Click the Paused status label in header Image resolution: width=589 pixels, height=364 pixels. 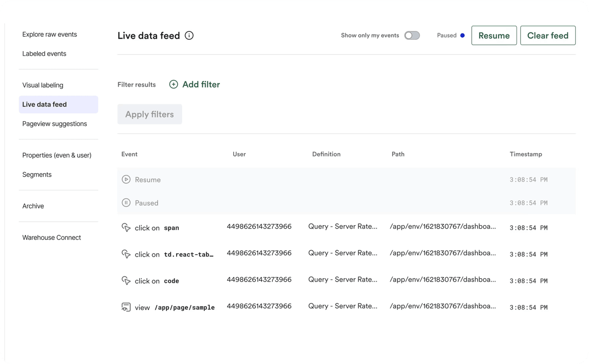447,35
